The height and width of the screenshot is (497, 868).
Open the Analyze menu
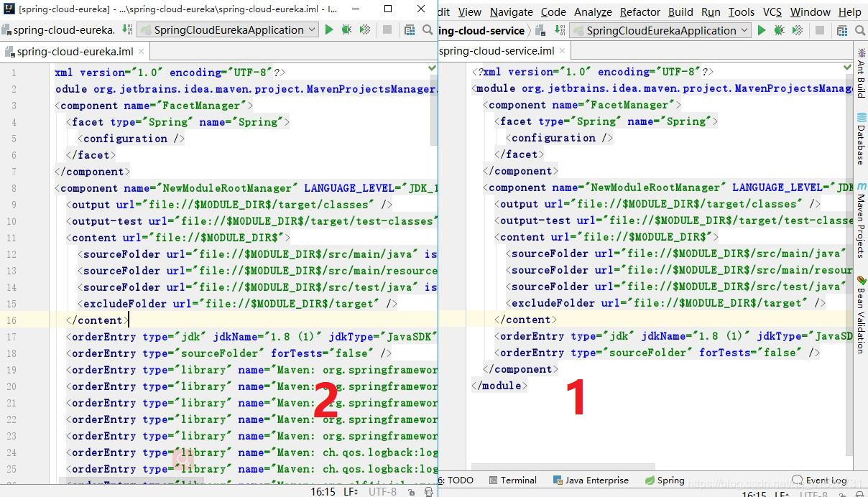[x=593, y=11]
